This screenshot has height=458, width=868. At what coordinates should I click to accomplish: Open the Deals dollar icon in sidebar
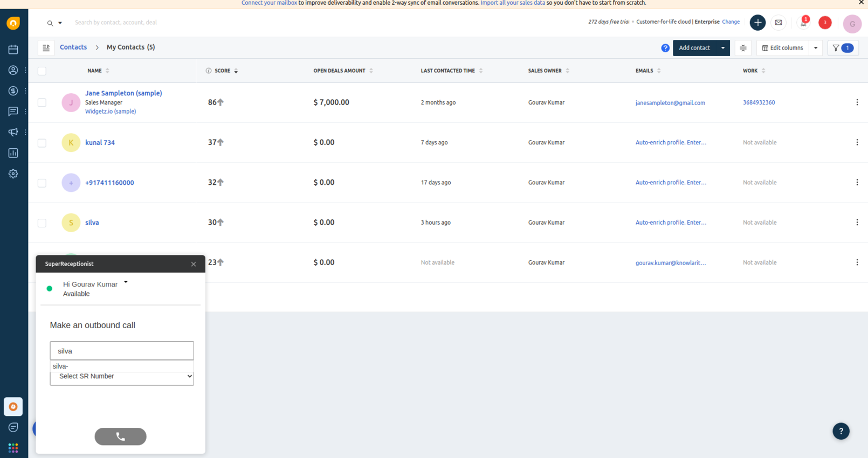[13, 91]
